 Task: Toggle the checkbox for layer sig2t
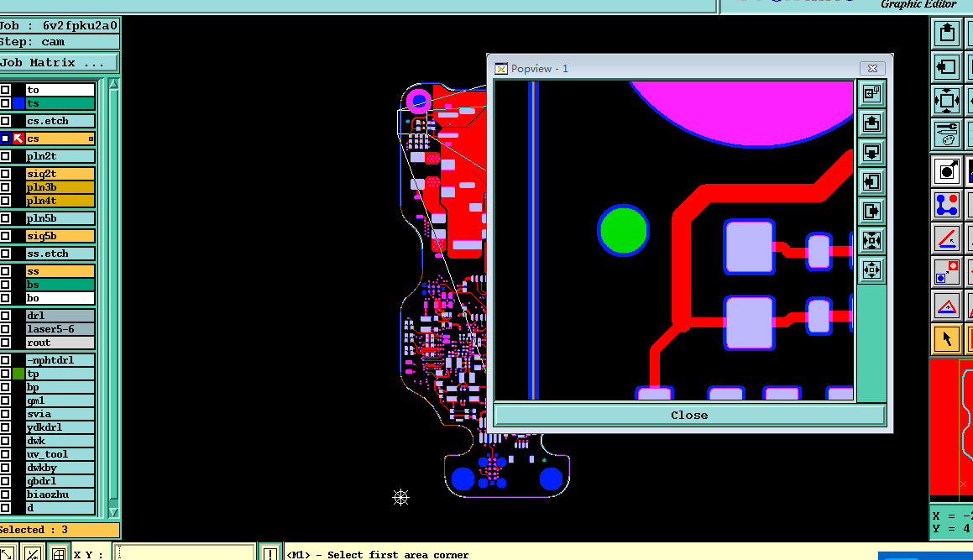(x=6, y=174)
